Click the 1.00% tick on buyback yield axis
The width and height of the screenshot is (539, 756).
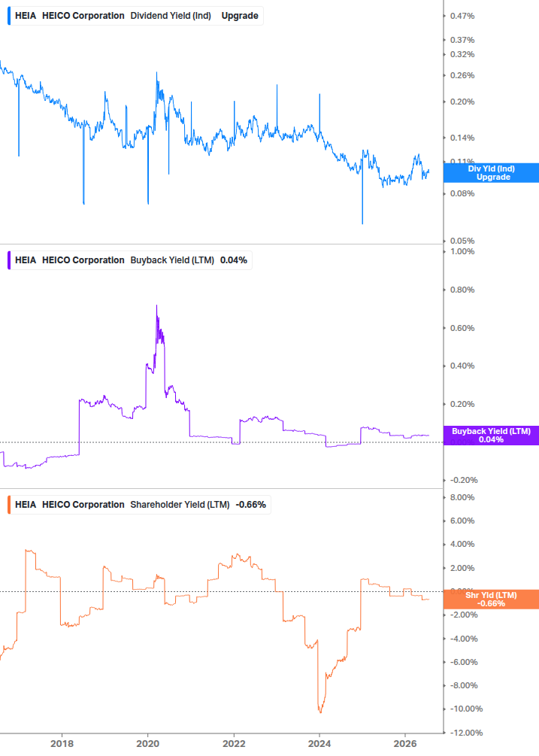(462, 252)
